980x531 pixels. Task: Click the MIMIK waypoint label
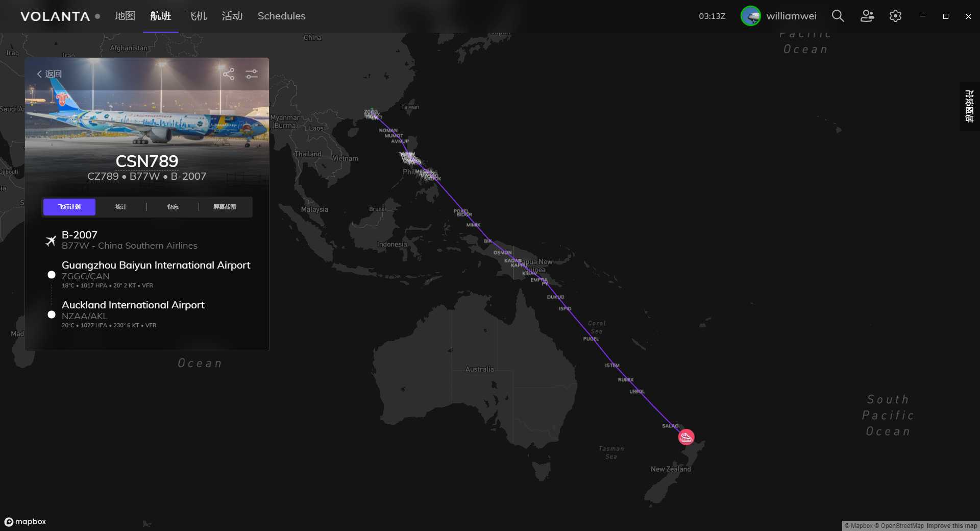(473, 225)
